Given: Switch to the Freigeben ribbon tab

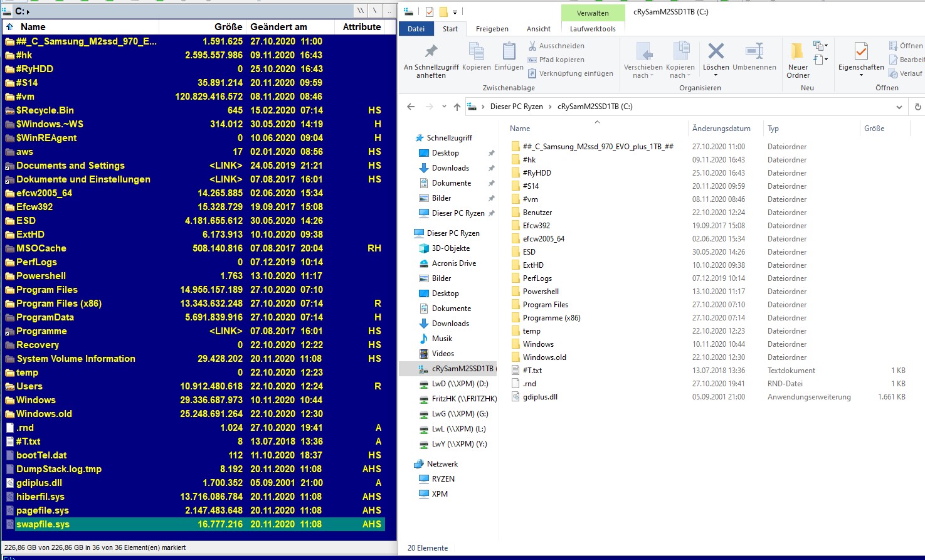Looking at the screenshot, I should pos(492,29).
